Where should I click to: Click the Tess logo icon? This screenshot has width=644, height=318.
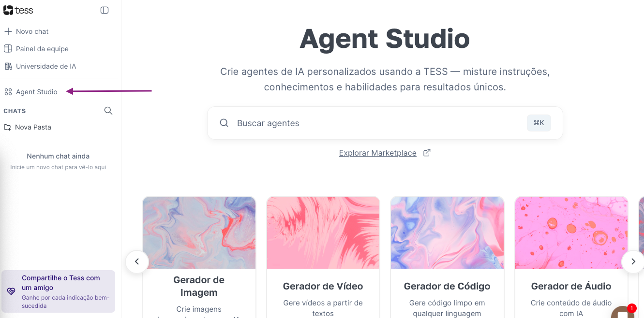point(9,10)
